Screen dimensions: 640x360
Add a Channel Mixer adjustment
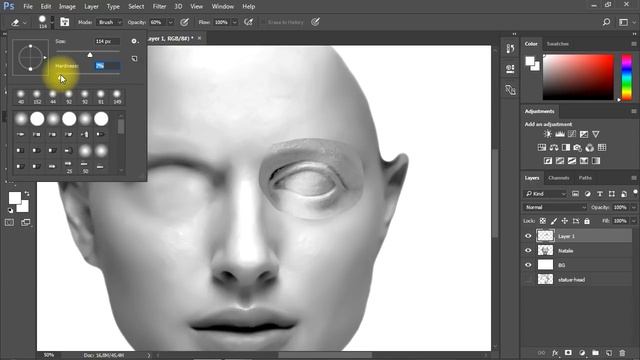click(x=590, y=147)
